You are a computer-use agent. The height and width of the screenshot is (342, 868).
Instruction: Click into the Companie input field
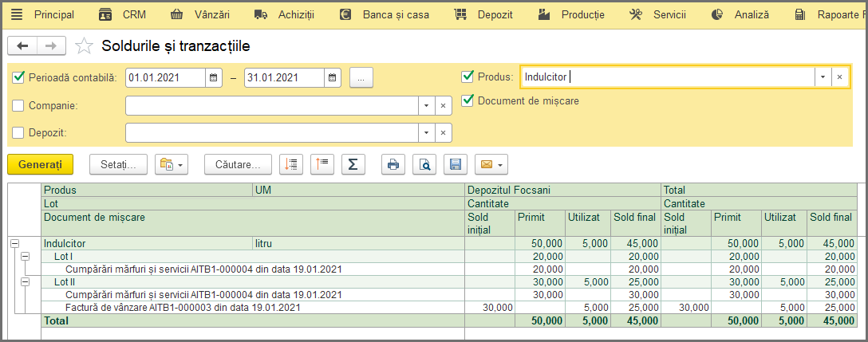coord(272,105)
